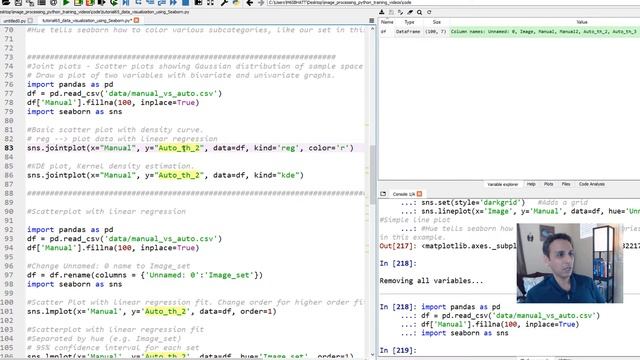Run cell and advance icon
Viewport: 640px width, 360px height.
[90, 2]
